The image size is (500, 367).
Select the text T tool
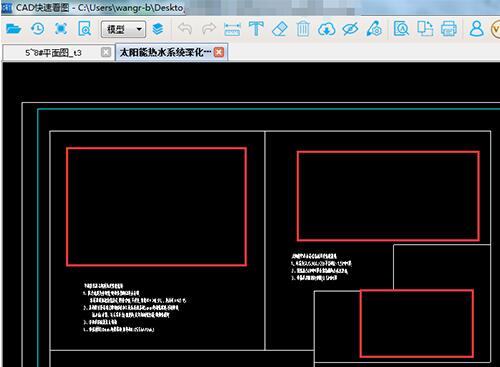(256, 29)
